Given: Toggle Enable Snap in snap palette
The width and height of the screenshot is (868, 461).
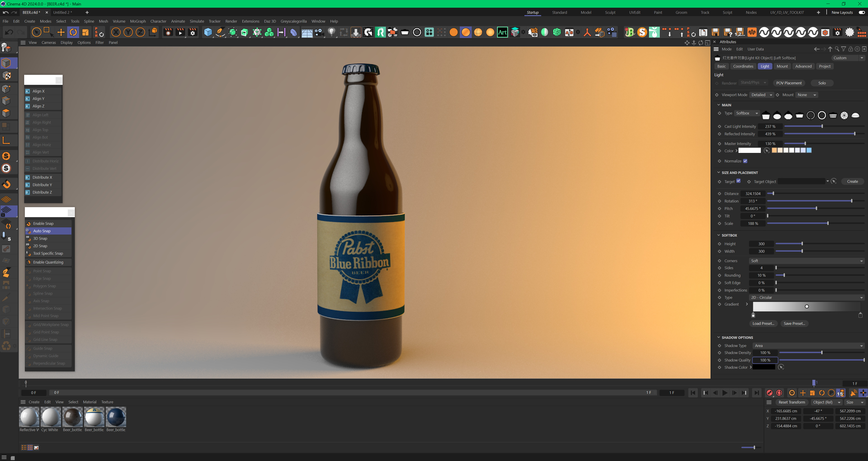Looking at the screenshot, I should point(48,223).
